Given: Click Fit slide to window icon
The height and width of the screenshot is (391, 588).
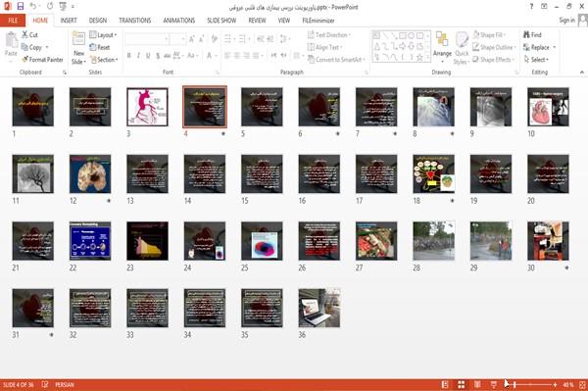Looking at the screenshot, I should coord(582,384).
